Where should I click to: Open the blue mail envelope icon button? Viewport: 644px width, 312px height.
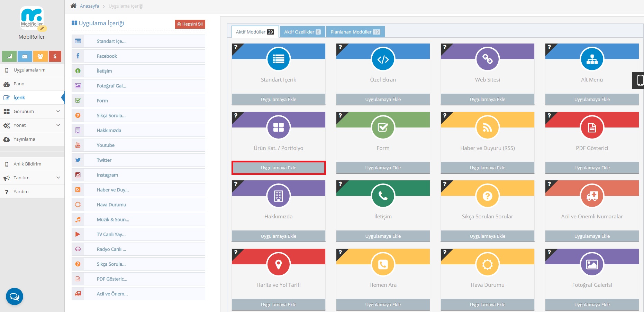tap(25, 56)
